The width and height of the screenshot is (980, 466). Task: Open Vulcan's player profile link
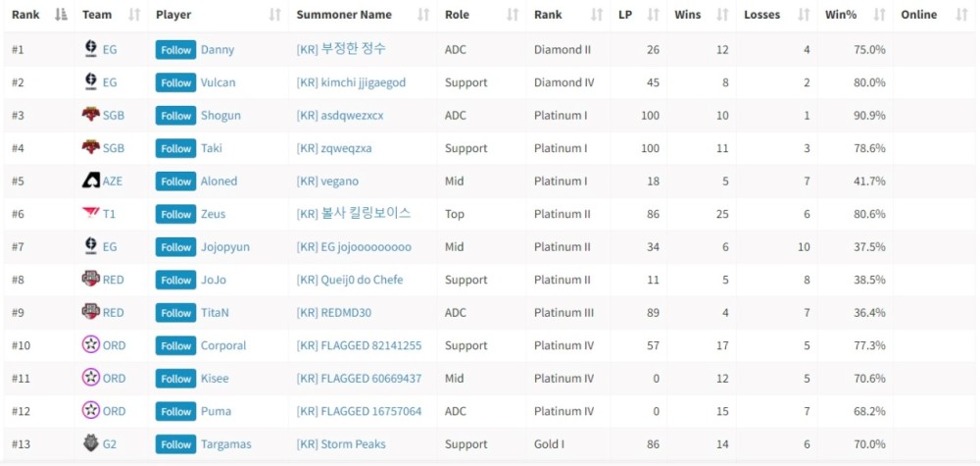[x=218, y=82]
